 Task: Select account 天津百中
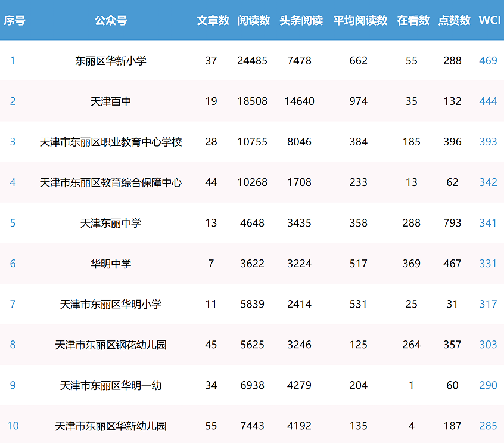[x=111, y=101]
